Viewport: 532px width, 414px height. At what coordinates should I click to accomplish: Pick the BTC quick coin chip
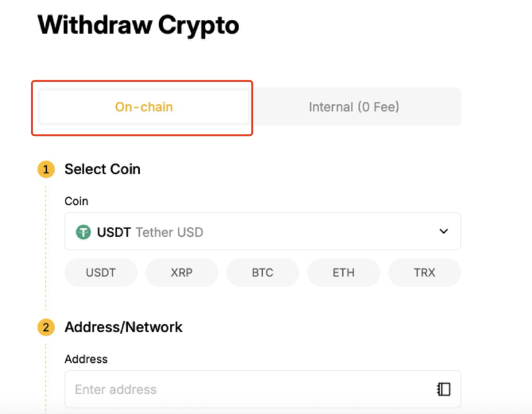point(262,272)
